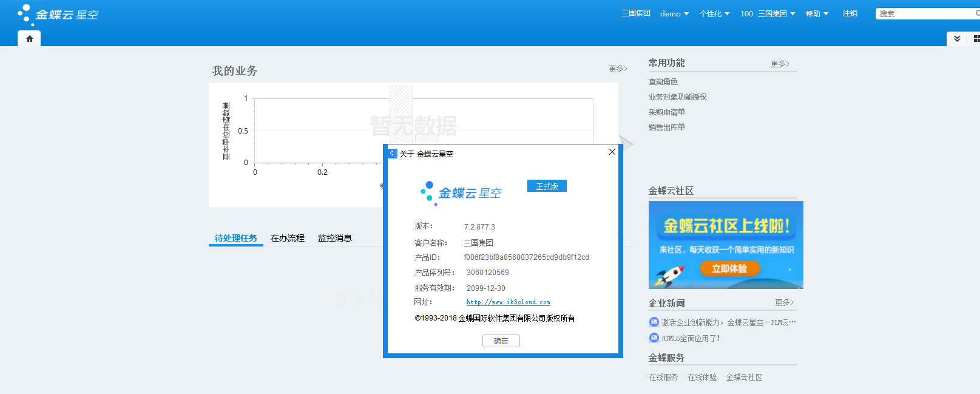Open the 在线服务 link
The image size is (980, 394).
(x=663, y=378)
